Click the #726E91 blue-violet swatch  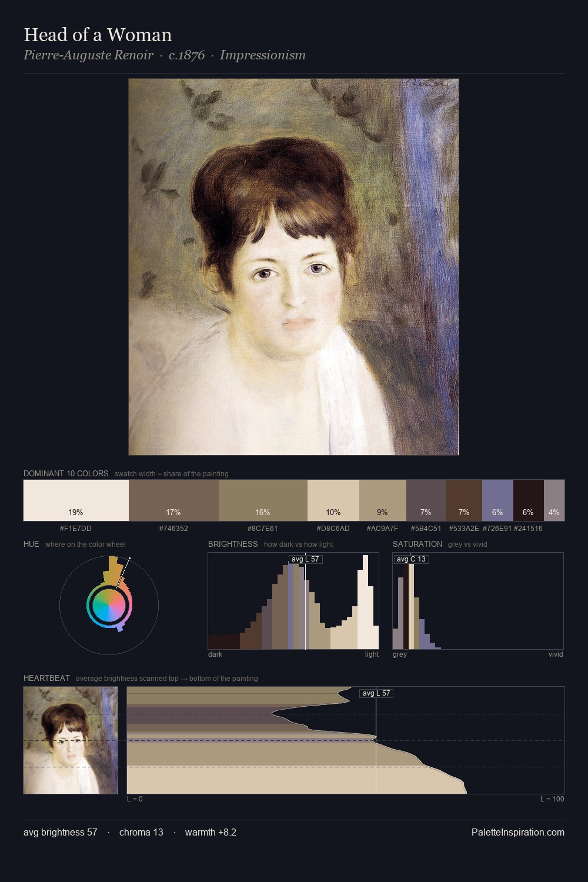(497, 500)
